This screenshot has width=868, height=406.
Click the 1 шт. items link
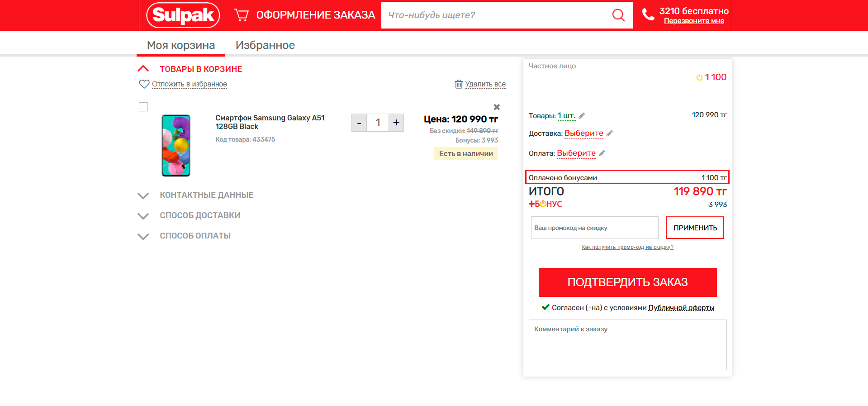tap(566, 116)
